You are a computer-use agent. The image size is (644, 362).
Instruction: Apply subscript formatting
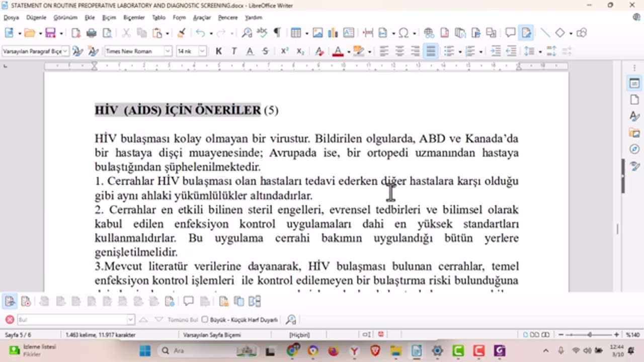pos(300,51)
